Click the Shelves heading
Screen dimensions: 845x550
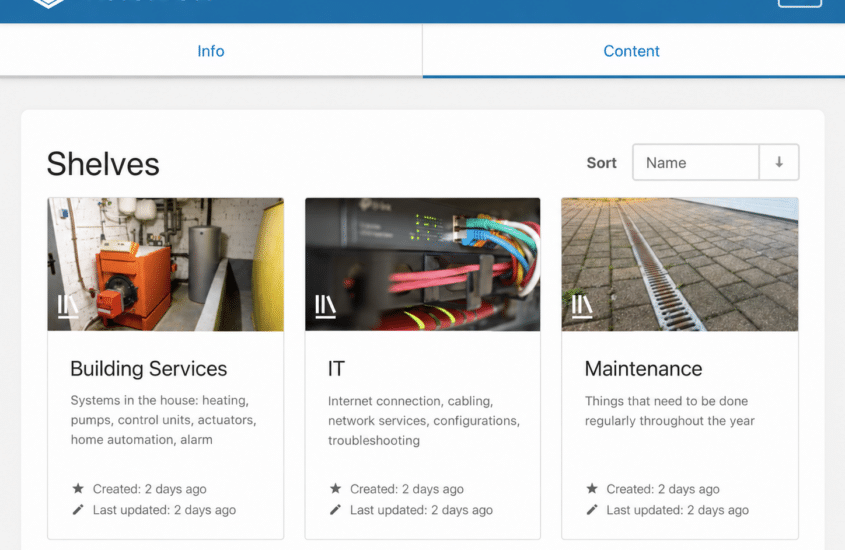coord(103,164)
